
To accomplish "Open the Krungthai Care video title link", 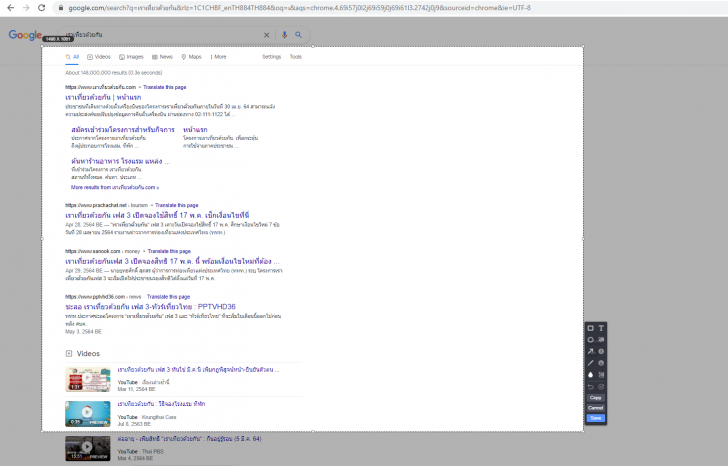I will tap(161, 404).
